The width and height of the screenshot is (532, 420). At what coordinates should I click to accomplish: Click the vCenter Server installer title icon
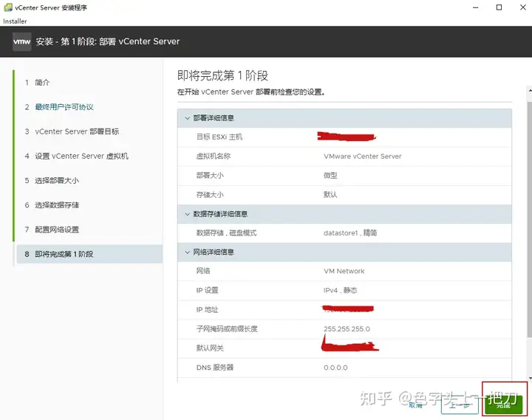8,7
